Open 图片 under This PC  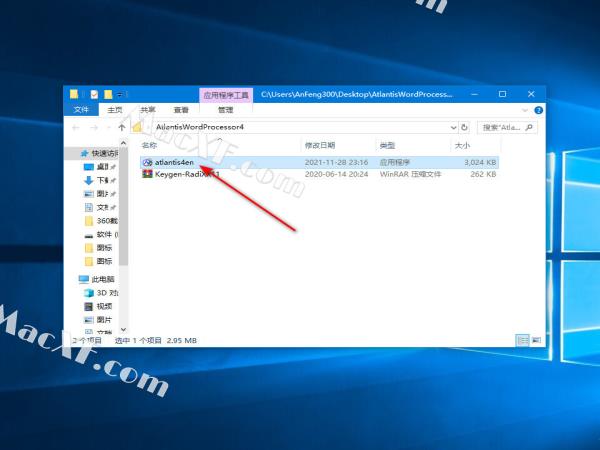coord(104,320)
